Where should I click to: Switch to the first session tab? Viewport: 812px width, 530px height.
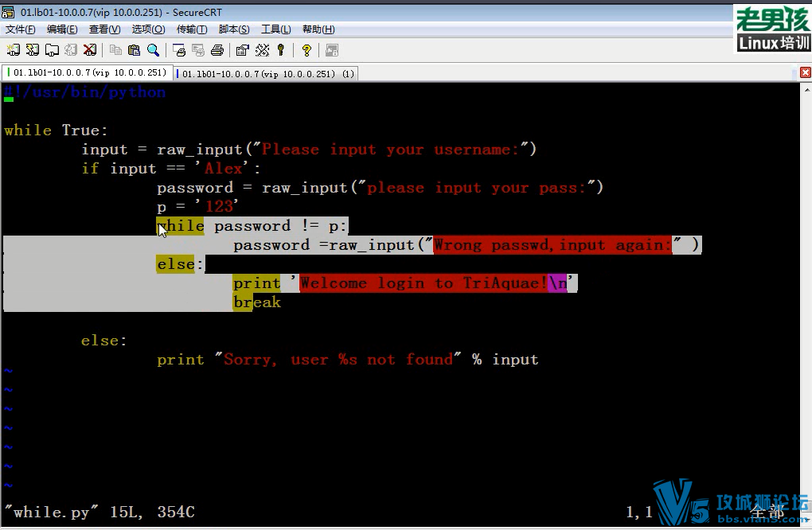click(86, 71)
